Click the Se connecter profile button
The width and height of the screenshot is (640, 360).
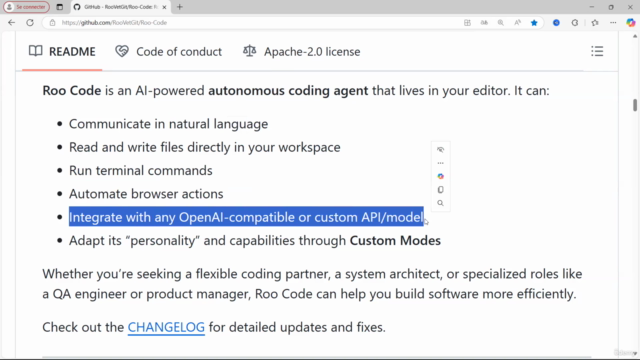[x=27, y=7]
